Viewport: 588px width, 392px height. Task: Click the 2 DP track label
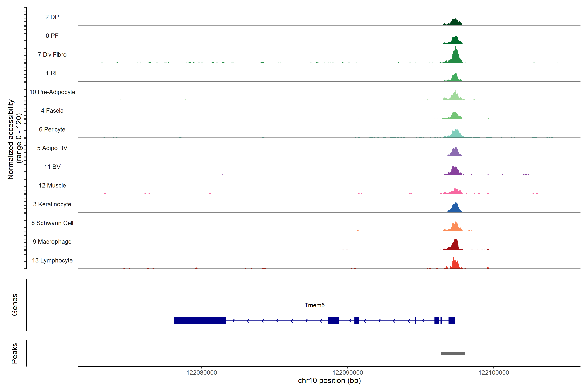(x=52, y=17)
